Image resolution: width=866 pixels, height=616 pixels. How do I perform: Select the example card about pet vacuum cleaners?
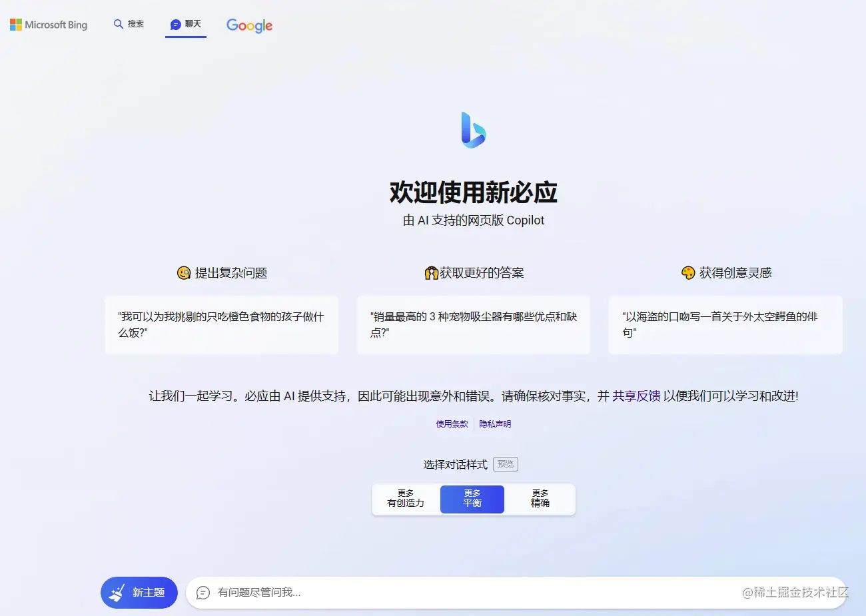coord(473,324)
